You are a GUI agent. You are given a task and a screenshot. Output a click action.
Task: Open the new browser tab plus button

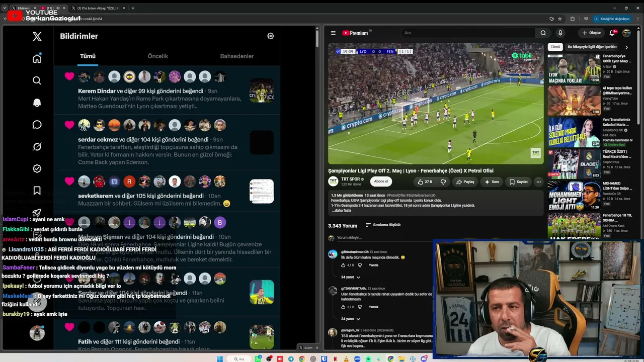click(x=133, y=8)
